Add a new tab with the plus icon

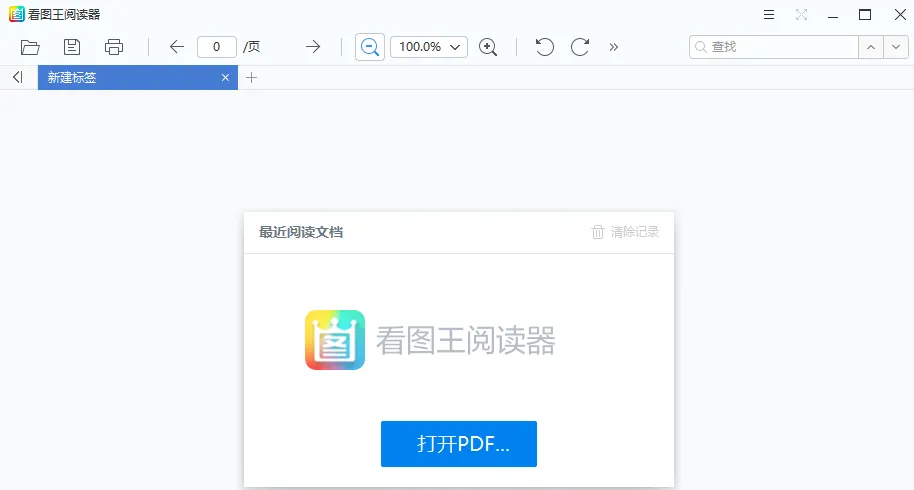pyautogui.click(x=251, y=77)
